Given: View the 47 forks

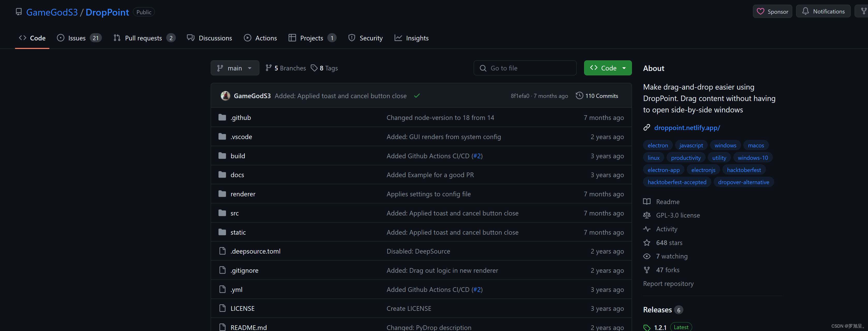Looking at the screenshot, I should [667, 270].
